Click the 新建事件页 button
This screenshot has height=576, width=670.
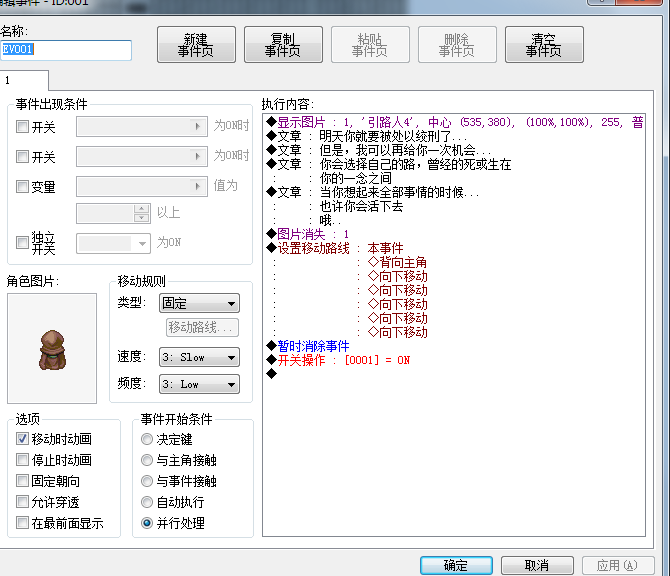point(196,45)
